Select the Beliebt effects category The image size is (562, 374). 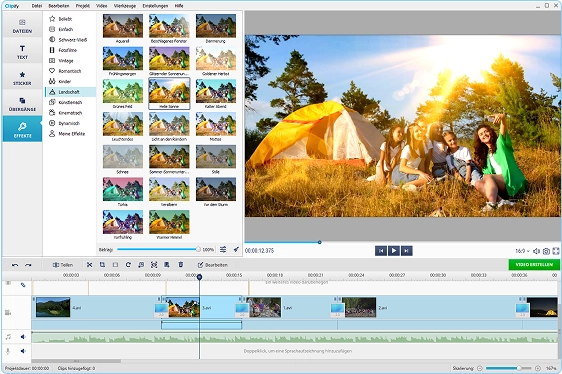point(70,19)
